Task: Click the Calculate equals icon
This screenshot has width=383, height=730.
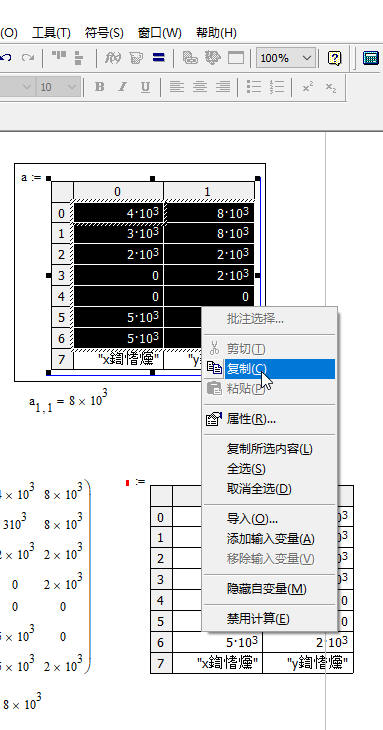Action: click(x=159, y=58)
